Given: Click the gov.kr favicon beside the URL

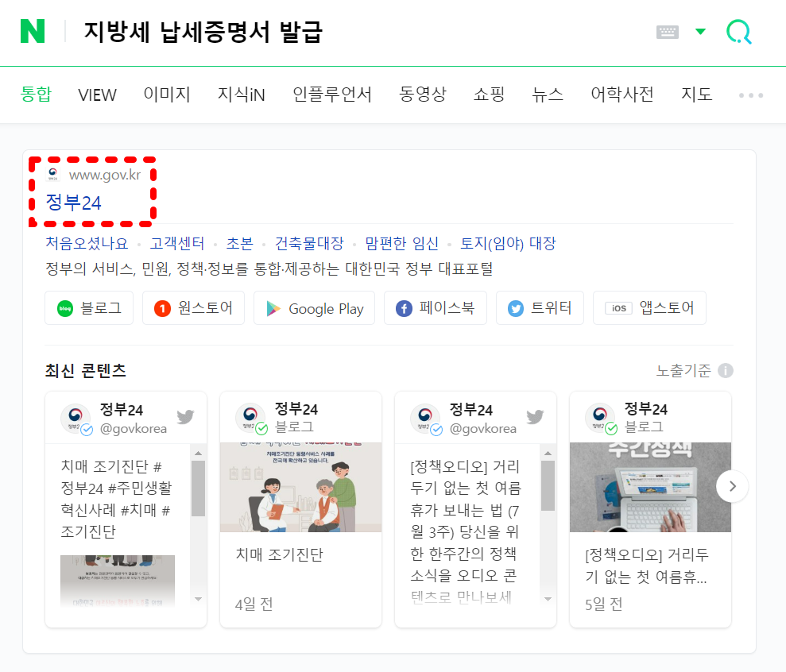Looking at the screenshot, I should click(52, 174).
